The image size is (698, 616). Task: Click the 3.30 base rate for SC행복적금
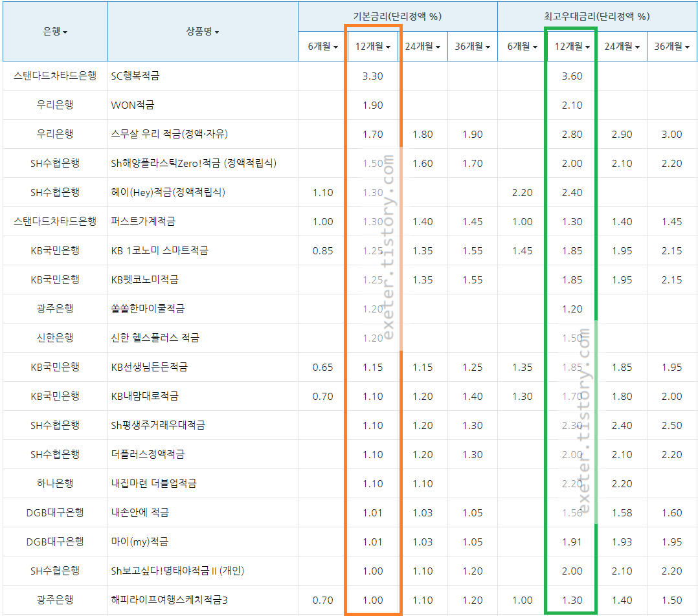pyautogui.click(x=372, y=76)
